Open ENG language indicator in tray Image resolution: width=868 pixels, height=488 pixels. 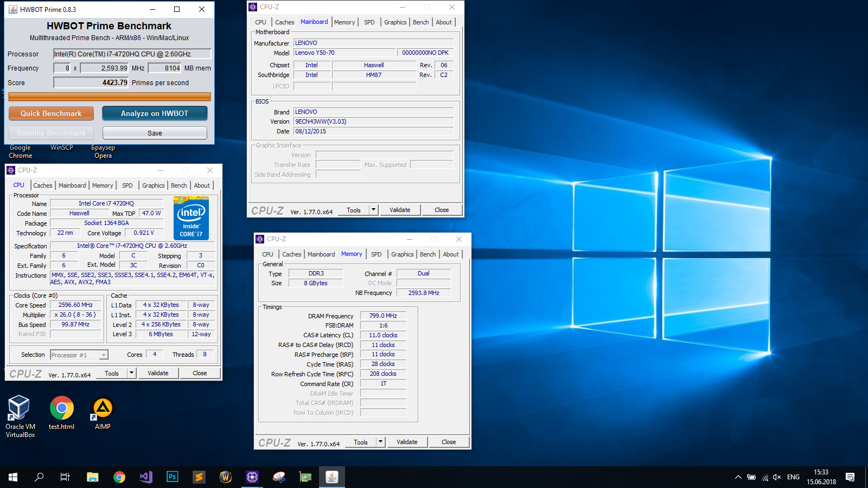click(x=793, y=477)
